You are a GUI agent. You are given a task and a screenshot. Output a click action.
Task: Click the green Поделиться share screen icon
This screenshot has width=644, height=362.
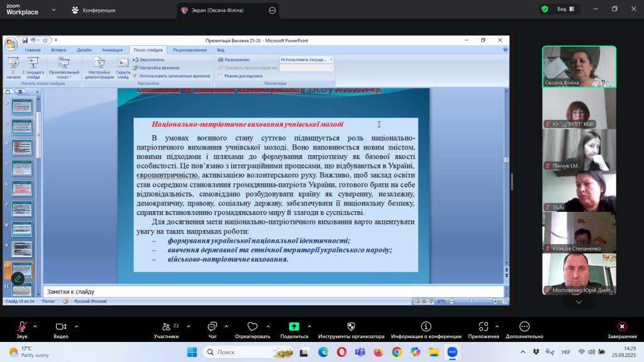click(x=294, y=327)
